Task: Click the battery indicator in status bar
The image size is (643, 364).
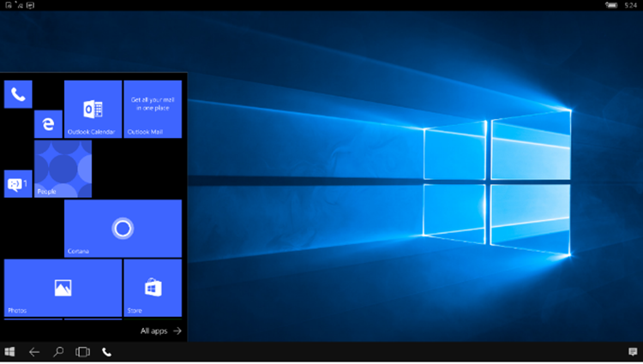Action: click(x=610, y=5)
